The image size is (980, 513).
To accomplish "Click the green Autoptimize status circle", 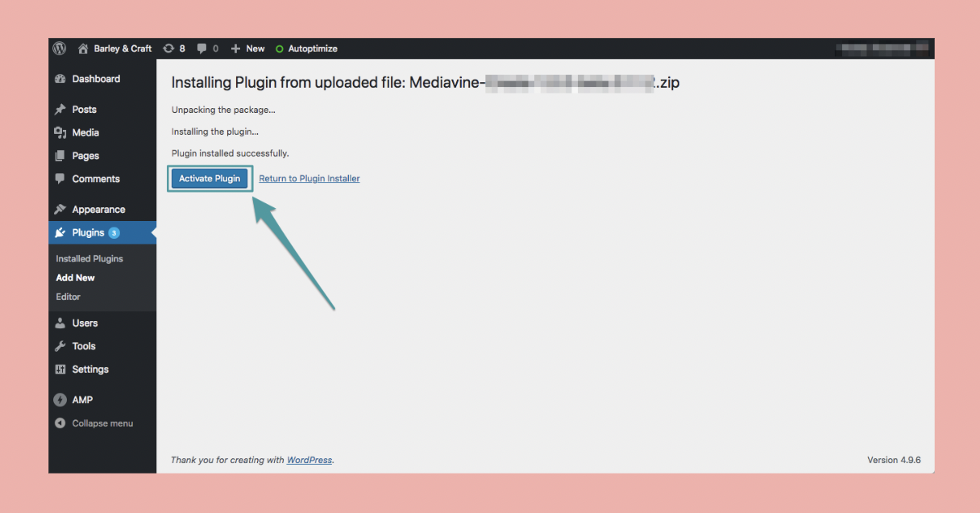I will 280,49.
